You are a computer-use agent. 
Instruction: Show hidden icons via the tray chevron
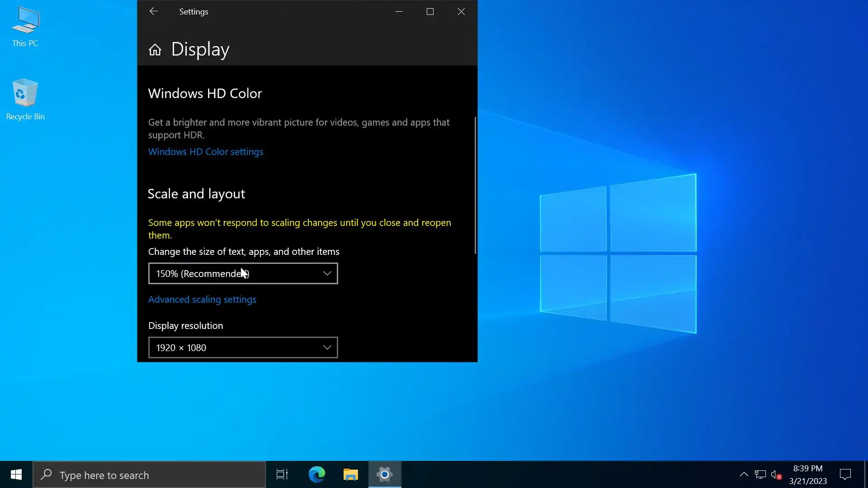[x=744, y=474]
